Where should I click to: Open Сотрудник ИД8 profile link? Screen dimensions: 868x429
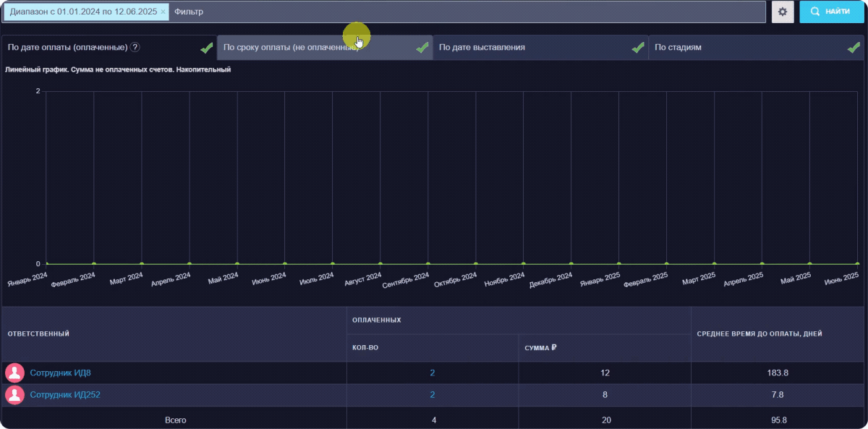60,373
